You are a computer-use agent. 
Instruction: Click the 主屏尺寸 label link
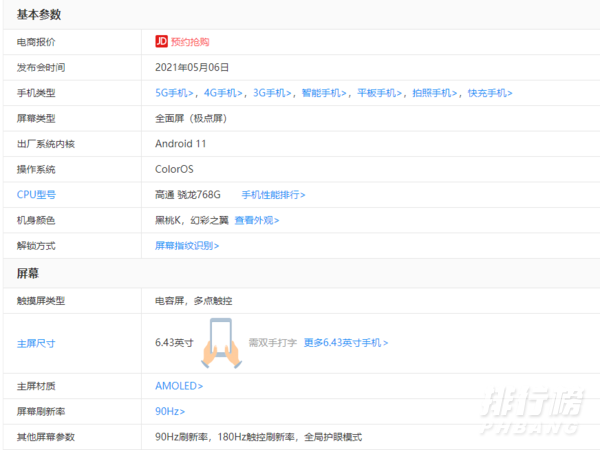[36, 344]
